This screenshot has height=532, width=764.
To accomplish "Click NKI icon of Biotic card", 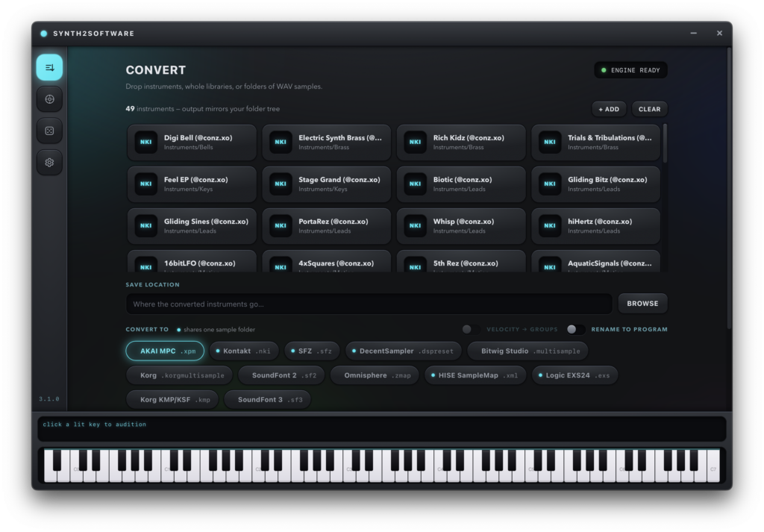I will point(415,184).
